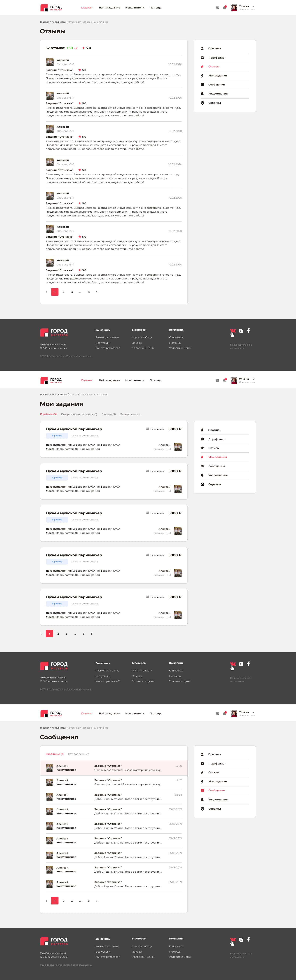
Task: Open mail icon in Сообщения page header
Action: (218, 713)
